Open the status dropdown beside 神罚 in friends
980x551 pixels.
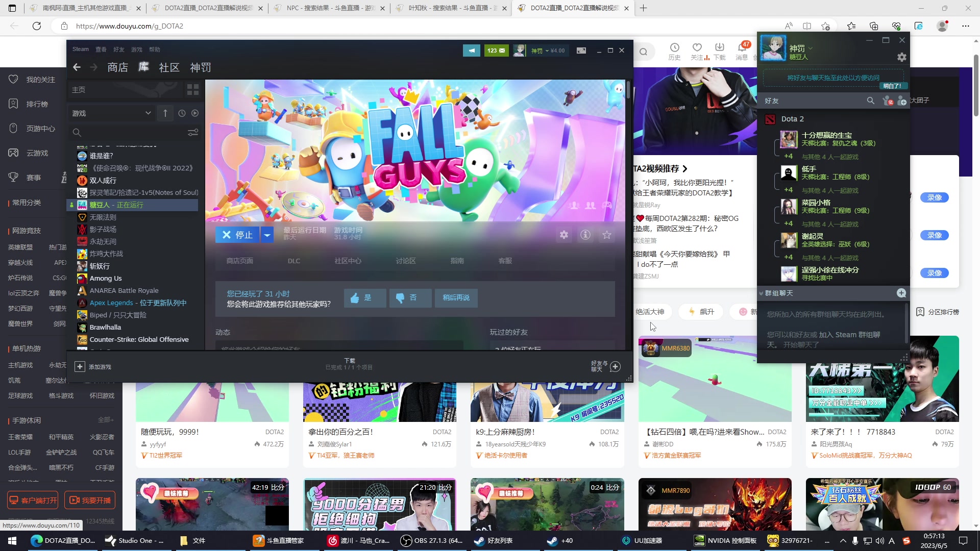click(x=810, y=48)
